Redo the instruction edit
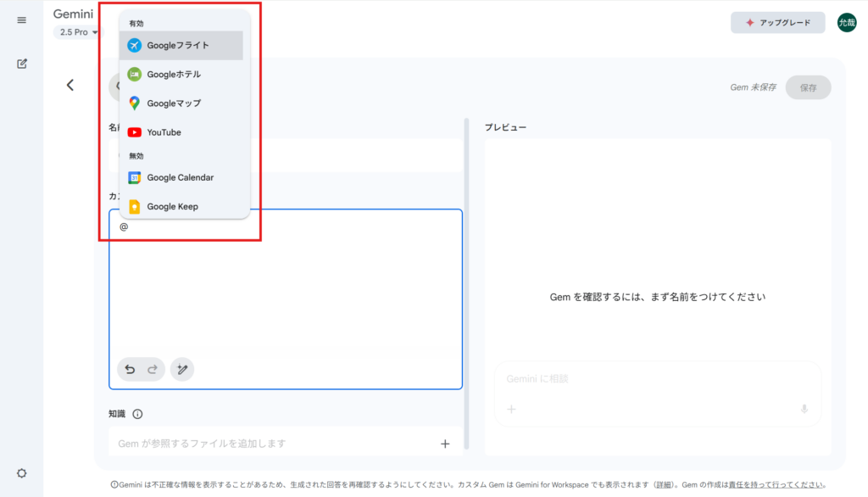This screenshot has width=868, height=497. (153, 370)
